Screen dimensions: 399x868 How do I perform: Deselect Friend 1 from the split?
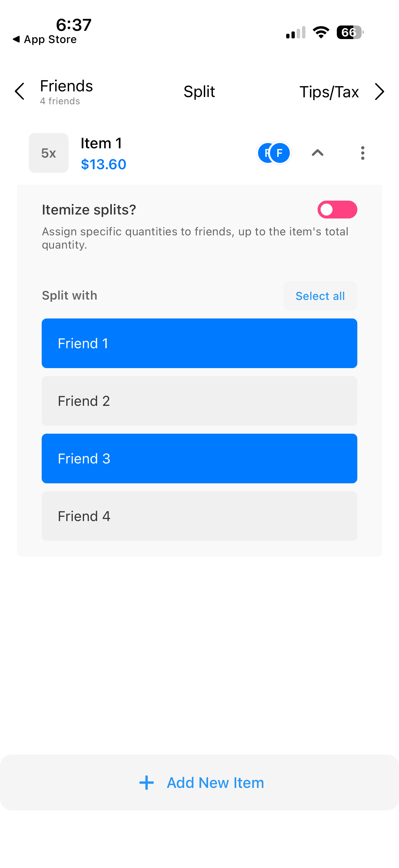click(199, 343)
